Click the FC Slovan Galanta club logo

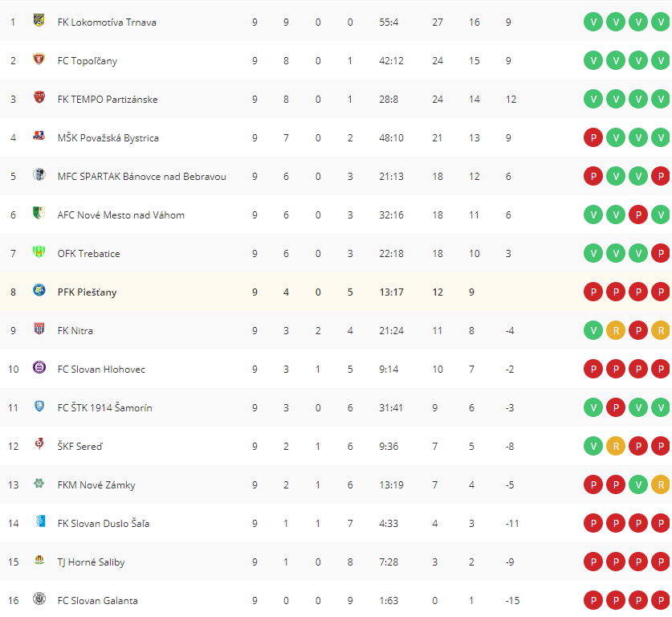coord(39,599)
